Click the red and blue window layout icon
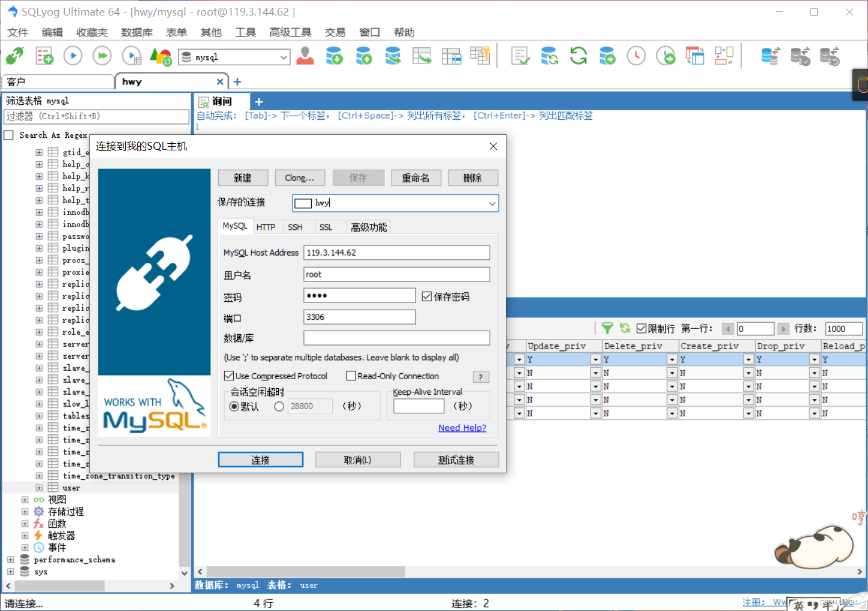This screenshot has width=868, height=611. [695, 56]
